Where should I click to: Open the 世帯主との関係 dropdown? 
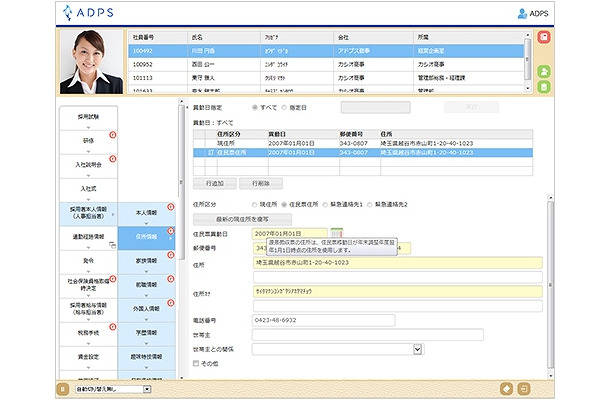click(417, 349)
